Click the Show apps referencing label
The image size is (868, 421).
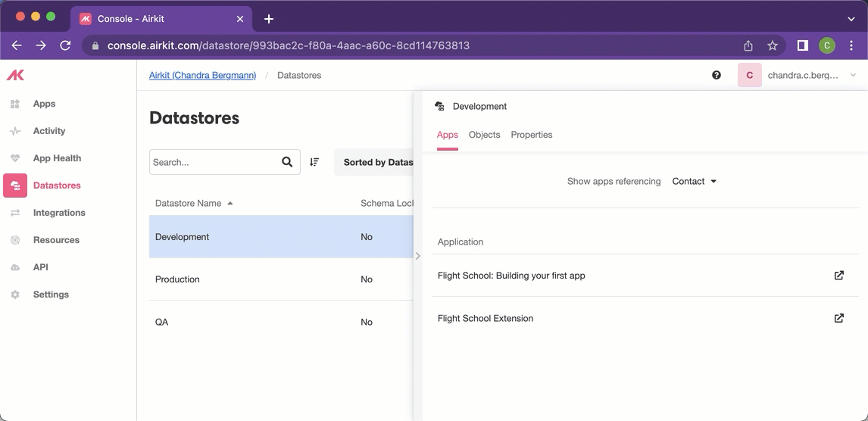pyautogui.click(x=614, y=182)
